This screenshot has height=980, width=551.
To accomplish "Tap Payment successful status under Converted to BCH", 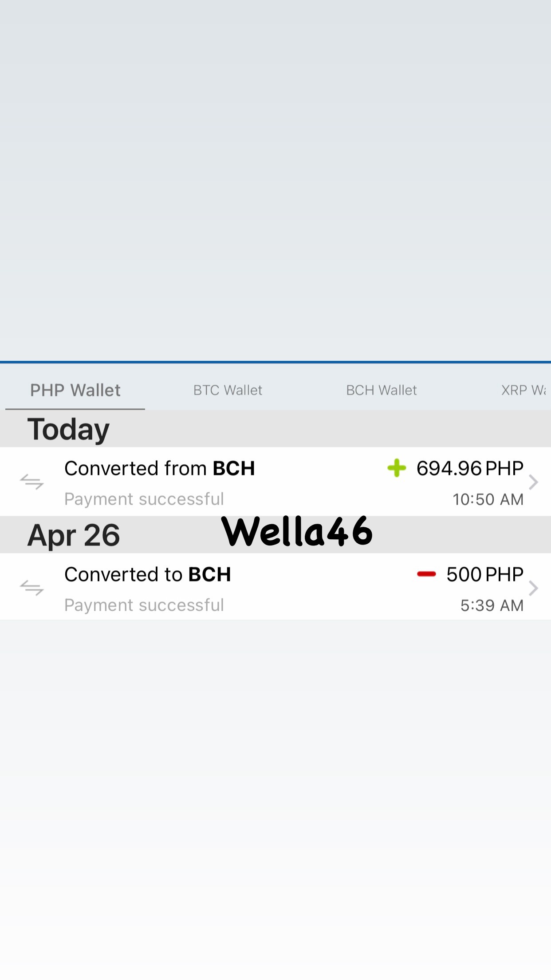I will pos(144,605).
